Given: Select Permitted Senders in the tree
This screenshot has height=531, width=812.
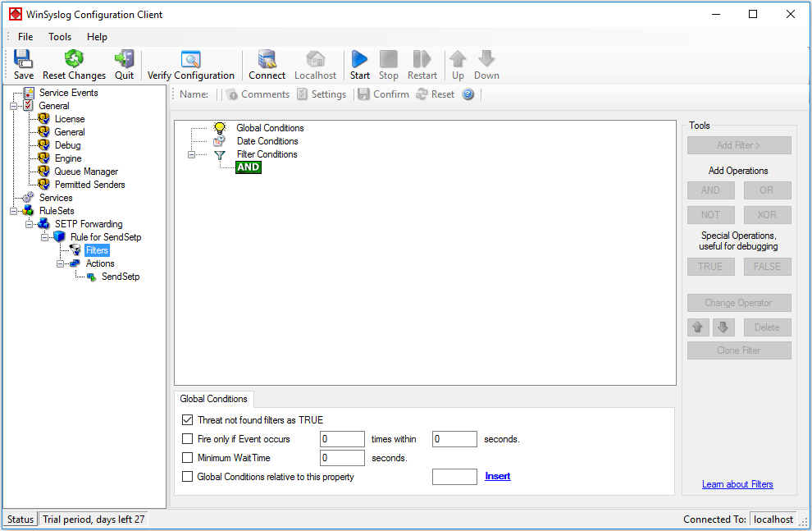Looking at the screenshot, I should click(x=89, y=185).
